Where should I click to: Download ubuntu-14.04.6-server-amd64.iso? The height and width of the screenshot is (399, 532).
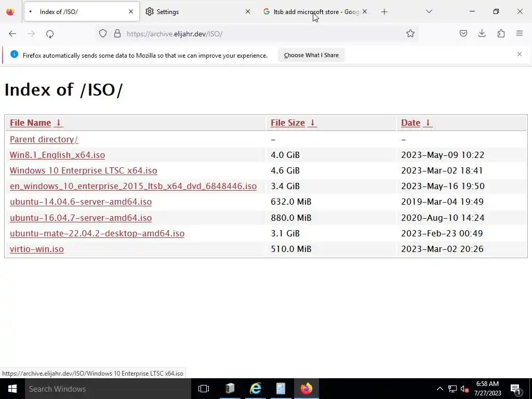[x=81, y=202]
